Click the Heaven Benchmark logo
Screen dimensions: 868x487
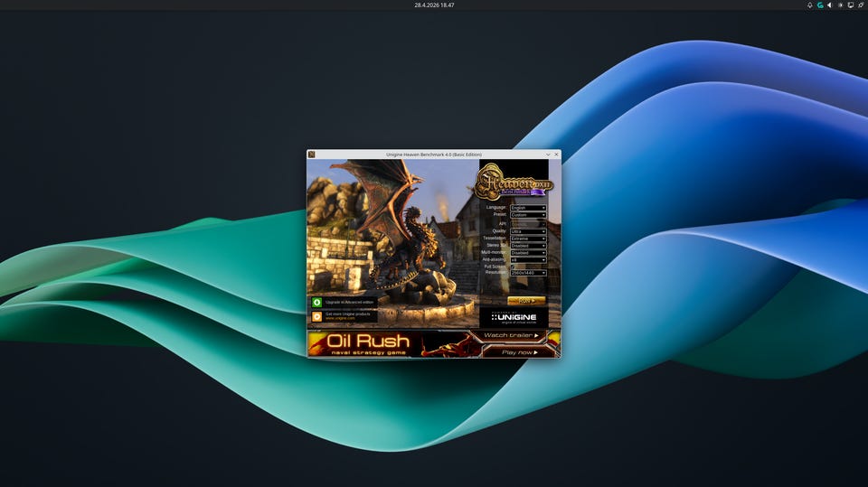tap(513, 182)
